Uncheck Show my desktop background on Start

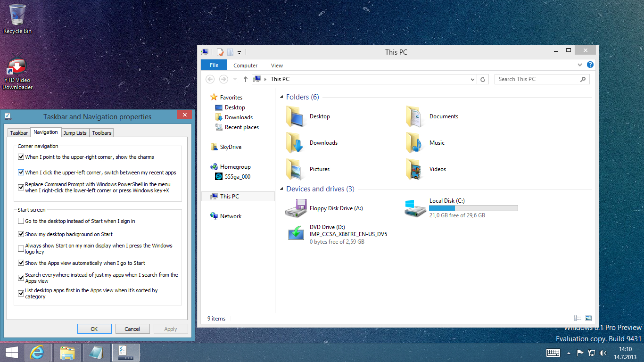point(21,234)
